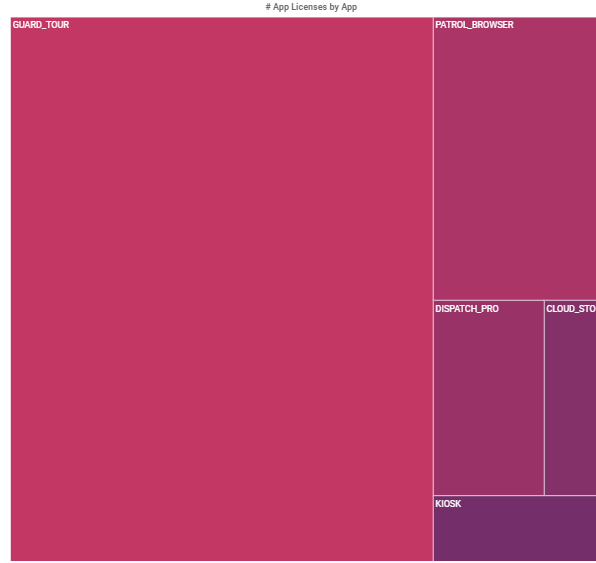Click the "# App Licenses by App" chart title
This screenshot has height=563, width=596.
tap(311, 7)
